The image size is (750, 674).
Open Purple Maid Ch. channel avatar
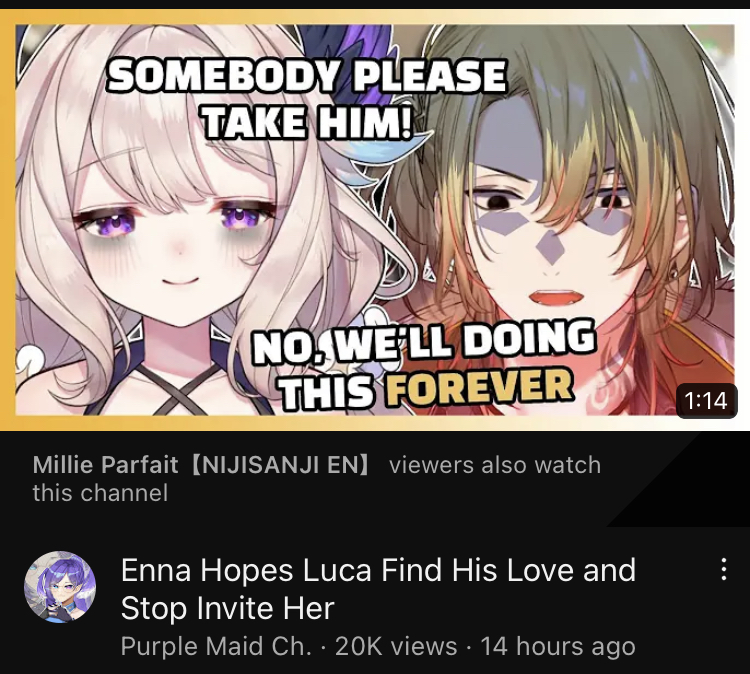(x=60, y=587)
